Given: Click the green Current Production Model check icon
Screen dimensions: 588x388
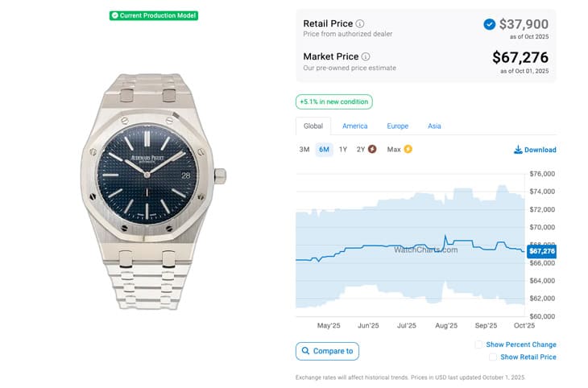Looking at the screenshot, I should point(115,15).
